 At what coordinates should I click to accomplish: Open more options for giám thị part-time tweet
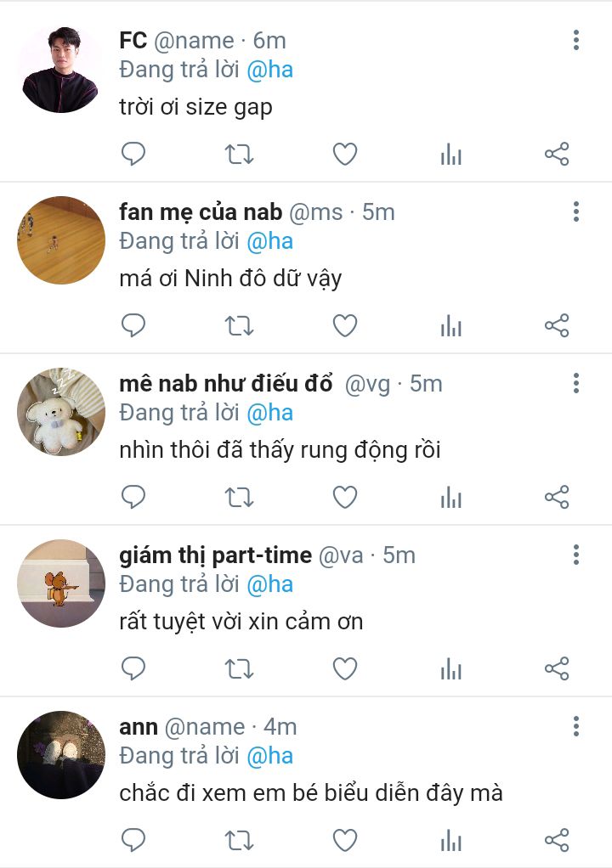click(x=576, y=555)
